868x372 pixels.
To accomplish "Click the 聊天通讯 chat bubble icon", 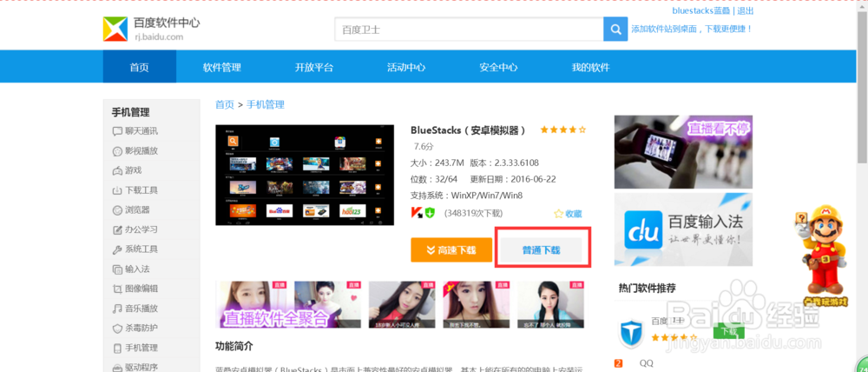I will [117, 131].
